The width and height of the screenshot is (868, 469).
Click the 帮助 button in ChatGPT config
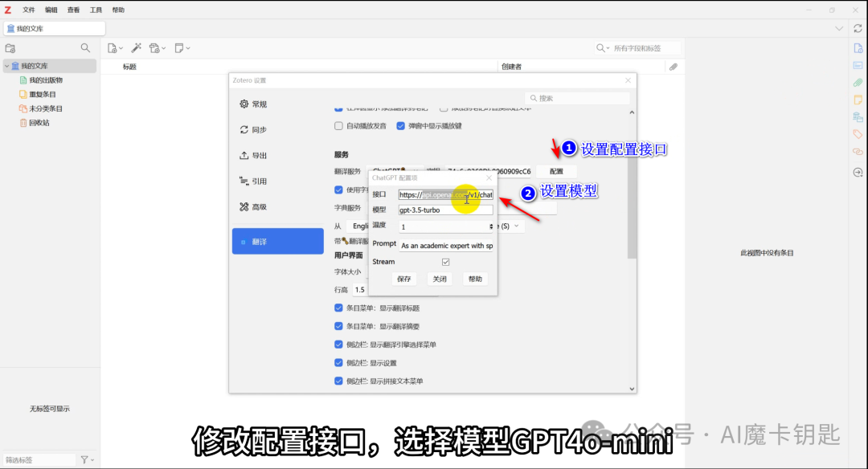click(x=475, y=279)
